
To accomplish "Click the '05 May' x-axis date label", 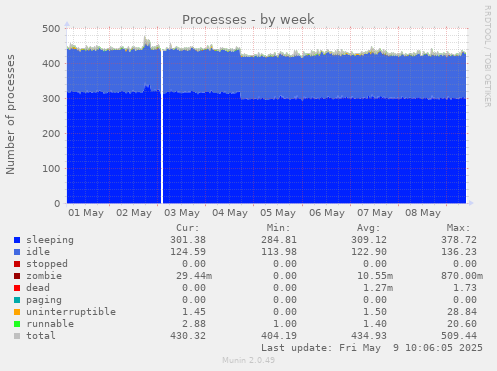I will click(x=278, y=213).
